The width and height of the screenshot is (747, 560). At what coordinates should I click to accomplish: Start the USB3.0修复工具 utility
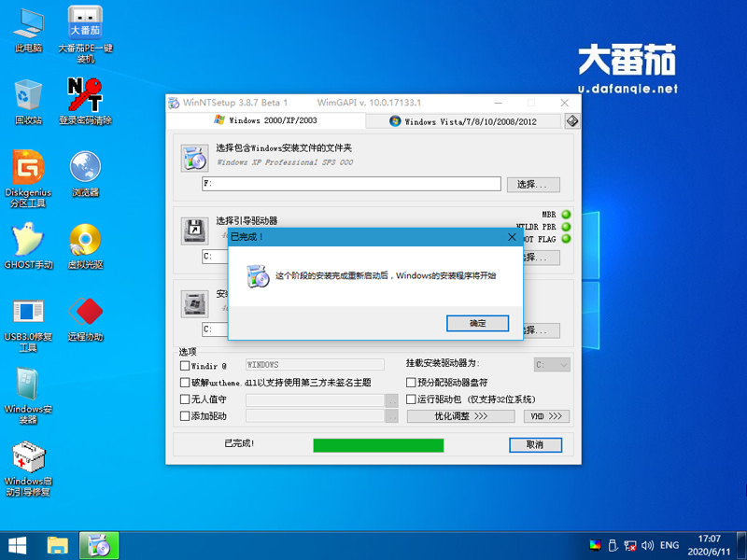[27, 315]
